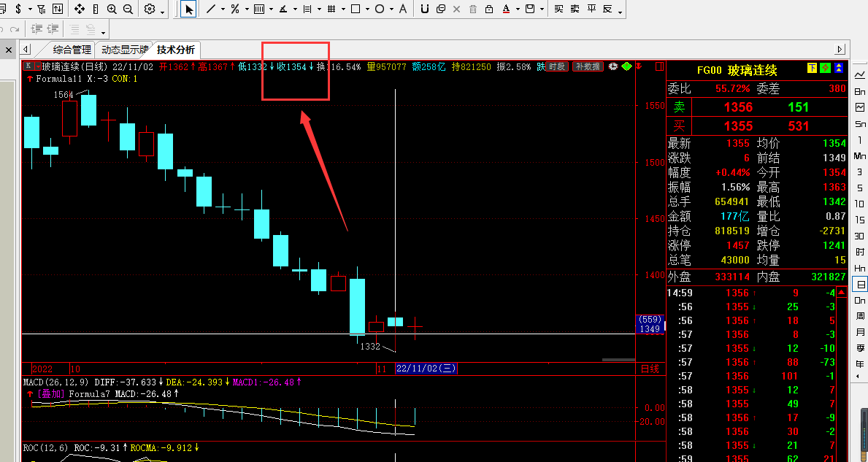Viewport: 868px width, 462px height.
Task: Expand dropdown next to dollar sign
Action: tap(29, 9)
